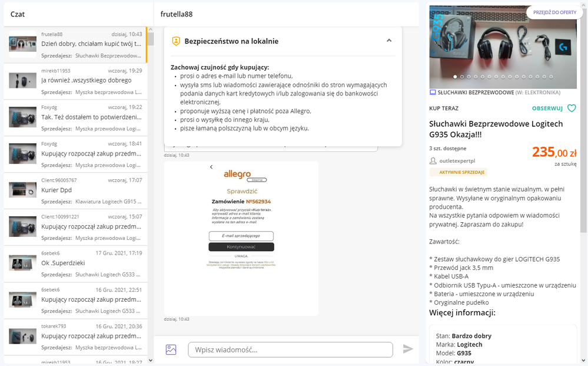Open 6sebek6 Ok .Superdzieki chat

pos(75,263)
